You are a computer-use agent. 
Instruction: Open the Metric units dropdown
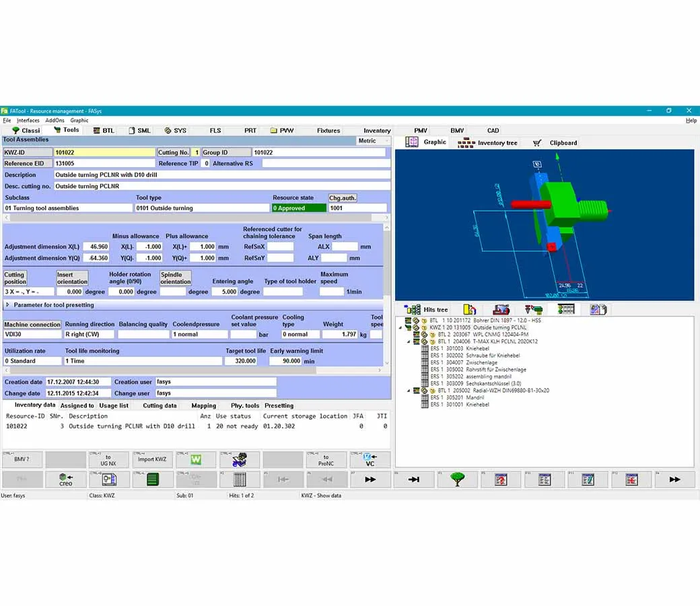(373, 141)
